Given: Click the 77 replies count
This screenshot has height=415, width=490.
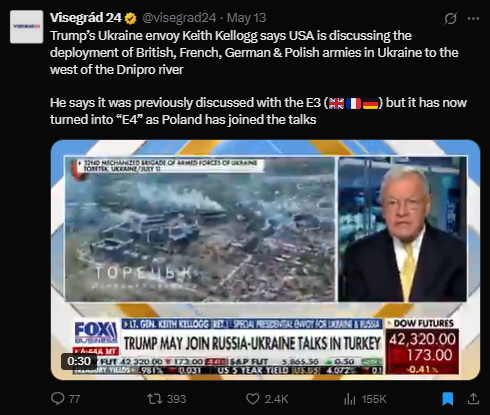Looking at the screenshot, I should coord(74,399).
